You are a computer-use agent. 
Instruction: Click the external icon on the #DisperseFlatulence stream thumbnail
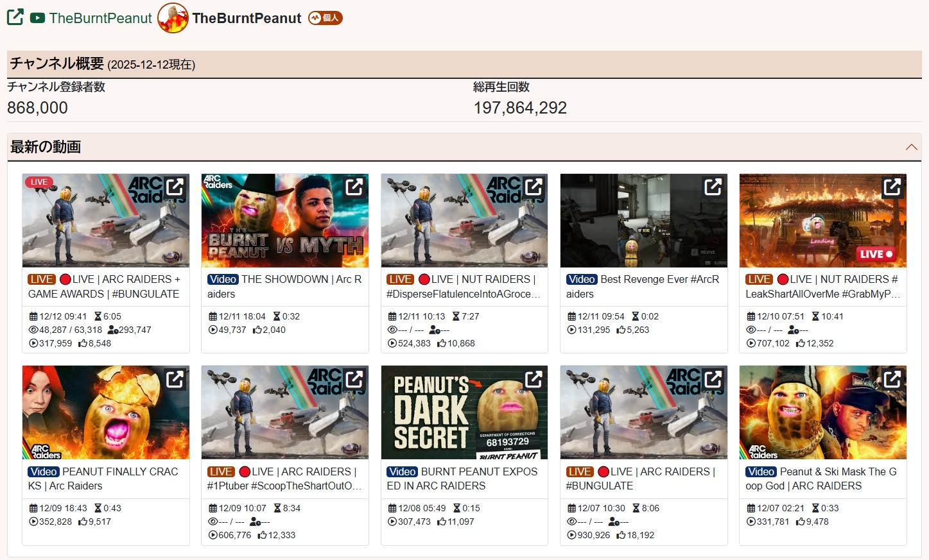click(533, 187)
